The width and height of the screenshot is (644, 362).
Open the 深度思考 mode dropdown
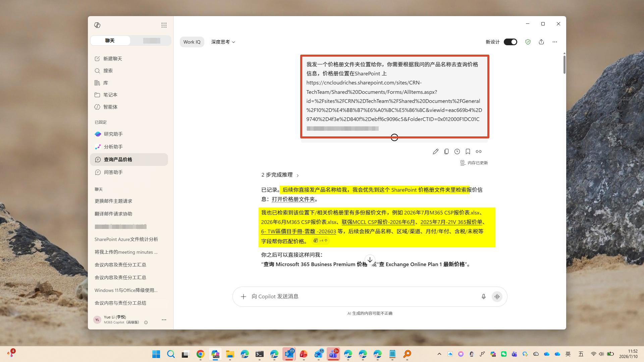223,42
